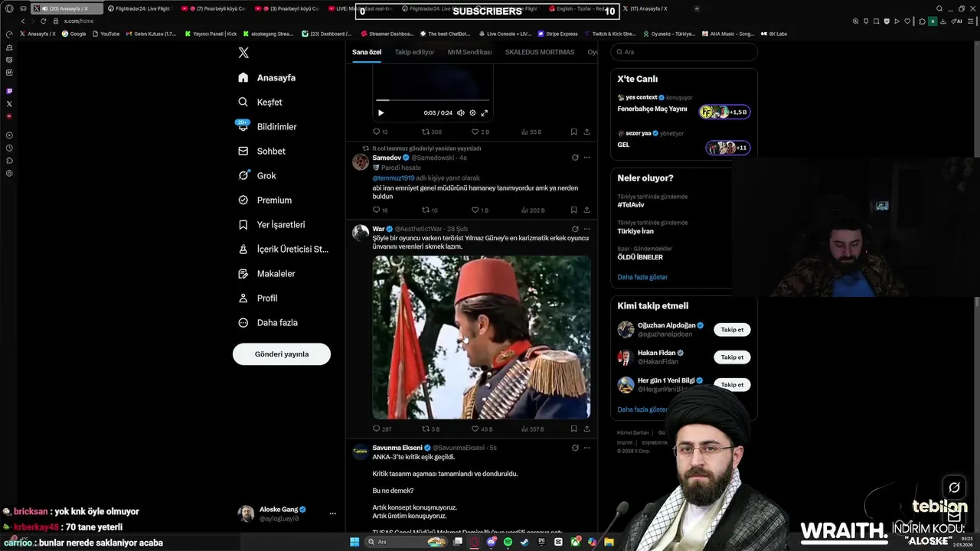Open video settings gear icon
The width and height of the screenshot is (980, 551).
[x=472, y=112]
